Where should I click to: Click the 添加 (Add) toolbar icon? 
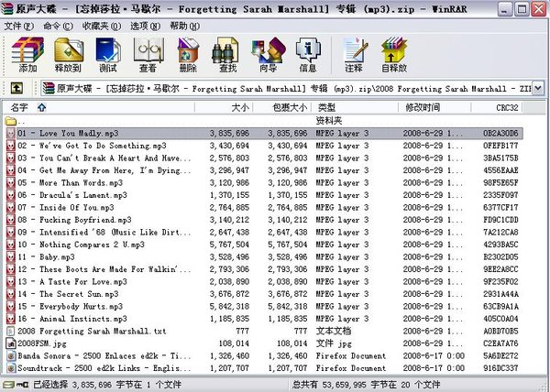pos(27,49)
